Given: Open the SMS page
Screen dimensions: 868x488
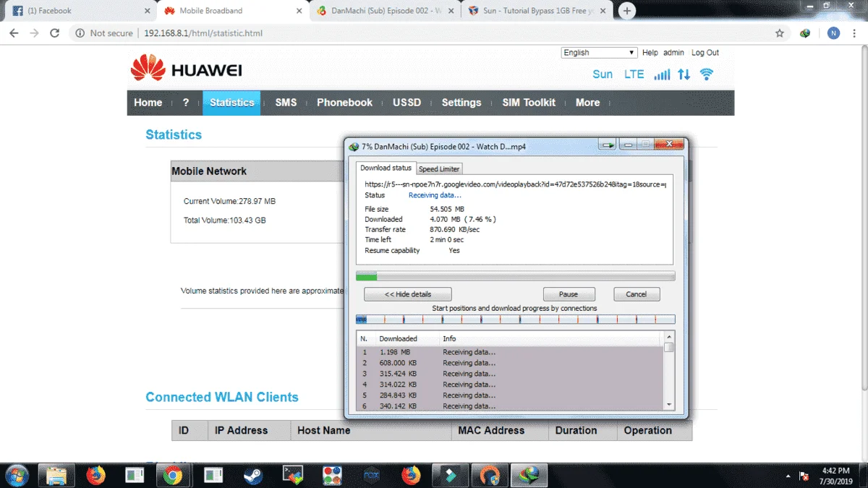Looking at the screenshot, I should [x=286, y=103].
